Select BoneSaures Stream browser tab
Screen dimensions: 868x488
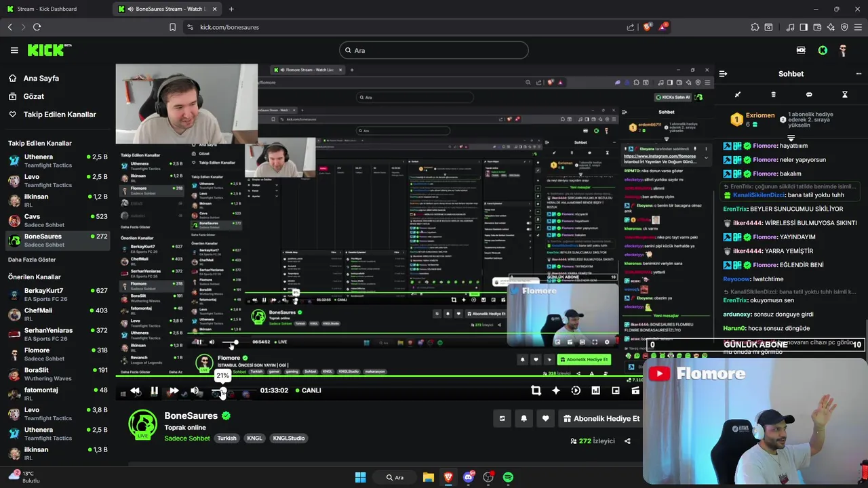[167, 9]
